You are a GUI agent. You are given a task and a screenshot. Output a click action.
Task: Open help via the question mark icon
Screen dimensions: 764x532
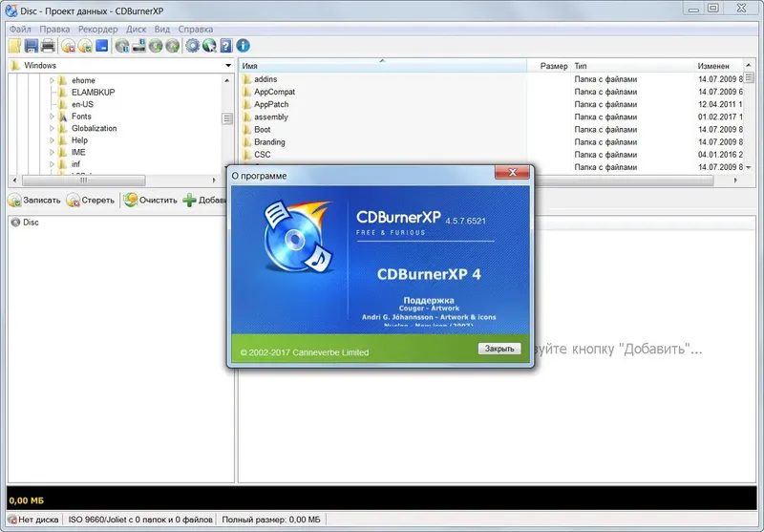point(226,46)
